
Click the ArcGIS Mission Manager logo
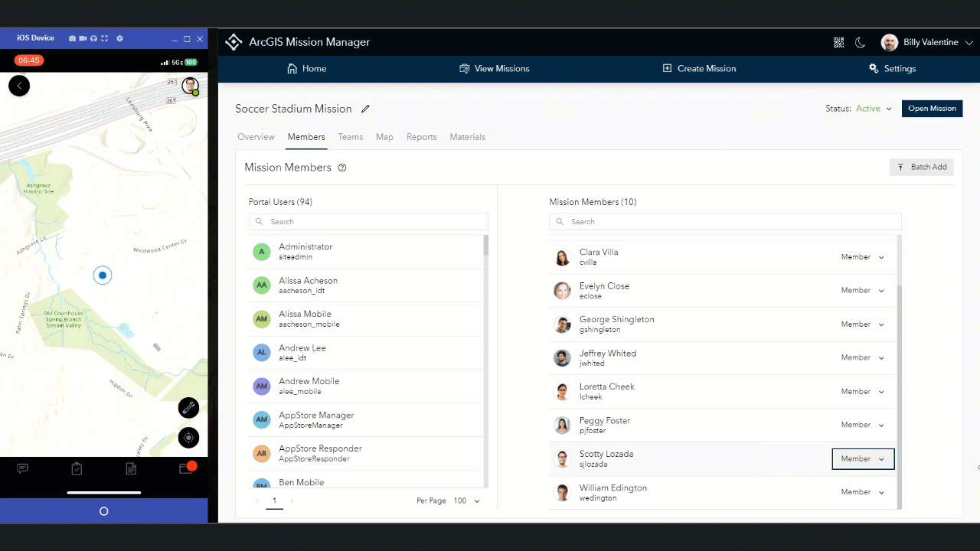coord(234,42)
